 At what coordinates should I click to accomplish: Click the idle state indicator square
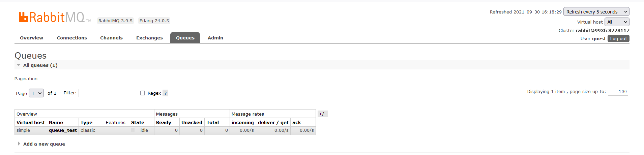[133, 130]
